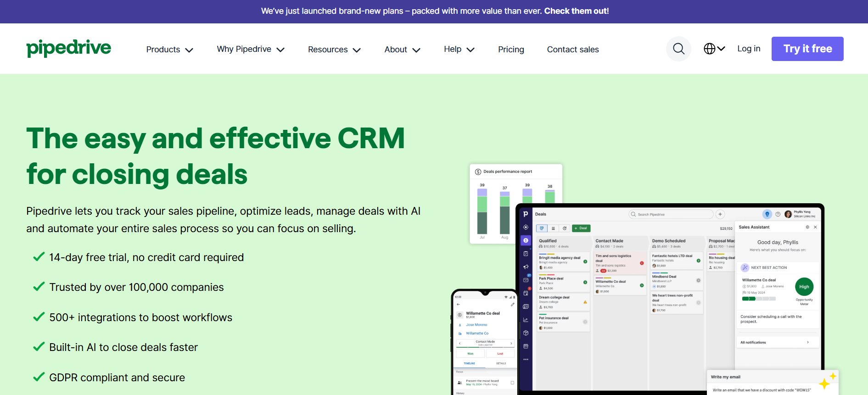Open the Marketplace storefront icon in sidebar
Viewport: 868px width, 395px height.
pyautogui.click(x=526, y=346)
